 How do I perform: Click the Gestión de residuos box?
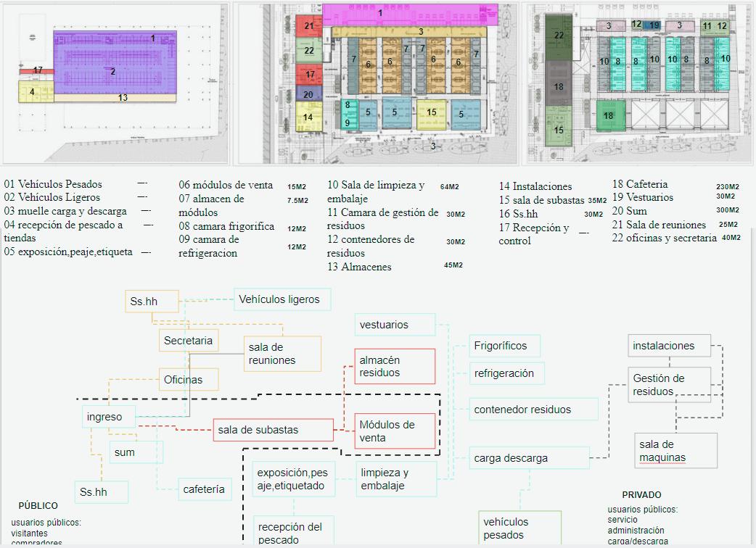tap(669, 385)
